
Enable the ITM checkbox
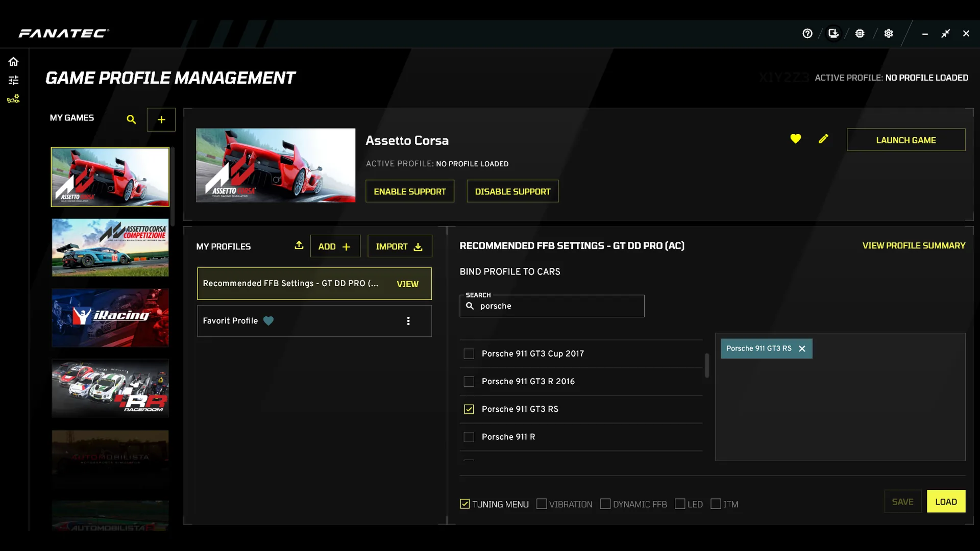tap(716, 504)
